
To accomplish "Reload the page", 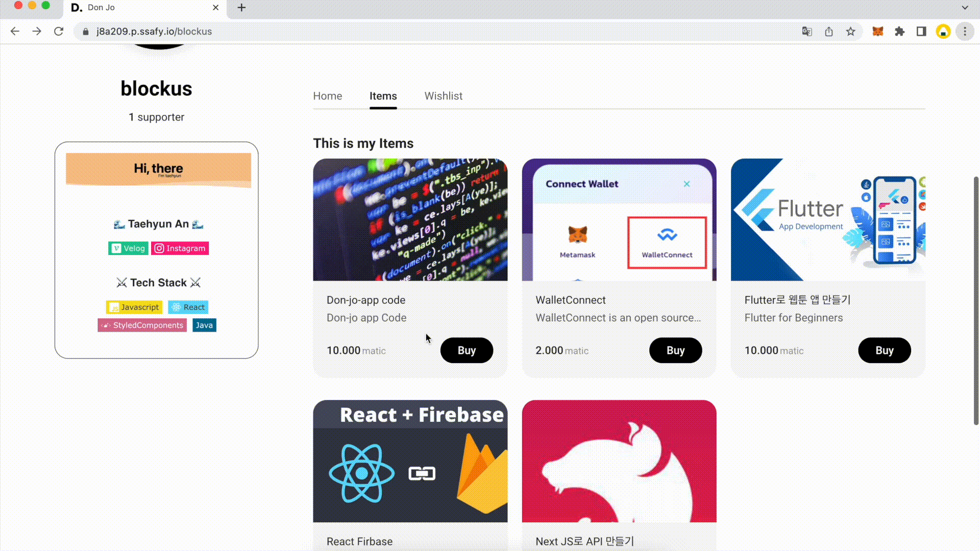I will 59,32.
